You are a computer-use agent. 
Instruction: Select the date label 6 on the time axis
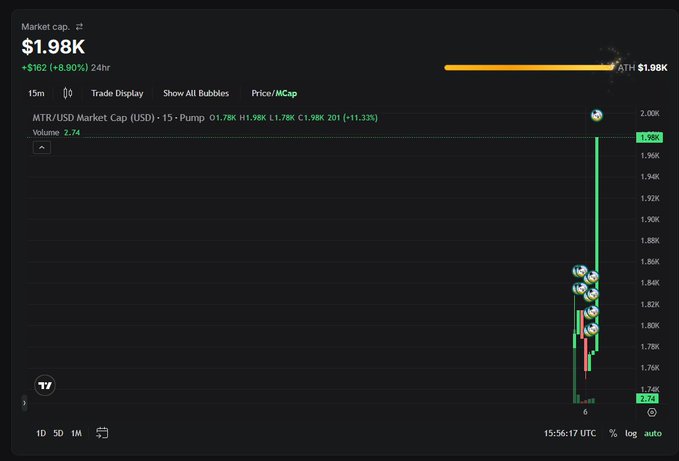pos(585,412)
